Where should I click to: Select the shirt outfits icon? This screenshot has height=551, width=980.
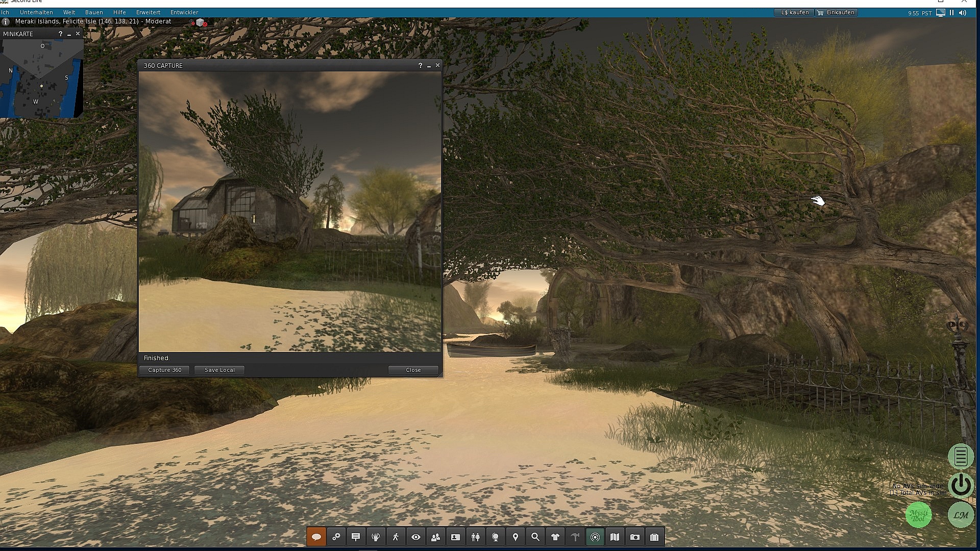(555, 537)
